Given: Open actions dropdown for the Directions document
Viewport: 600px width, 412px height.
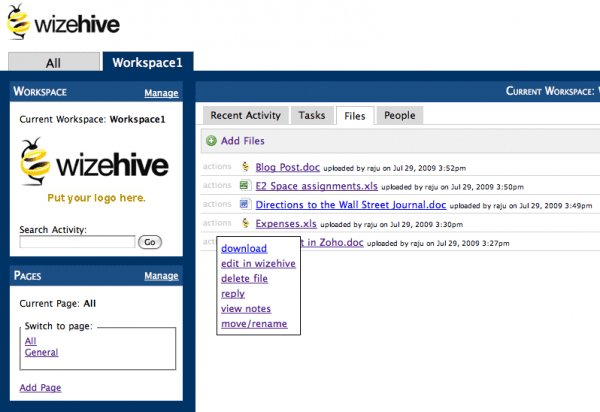Looking at the screenshot, I should click(x=217, y=205).
